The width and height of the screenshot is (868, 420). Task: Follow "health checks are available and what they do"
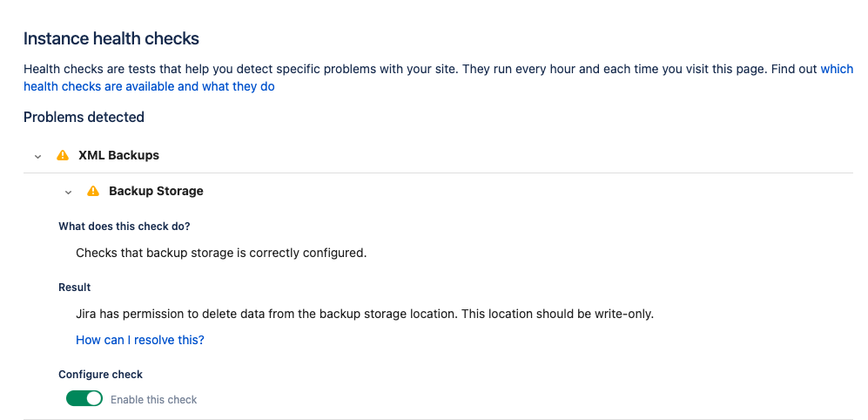pyautogui.click(x=149, y=86)
